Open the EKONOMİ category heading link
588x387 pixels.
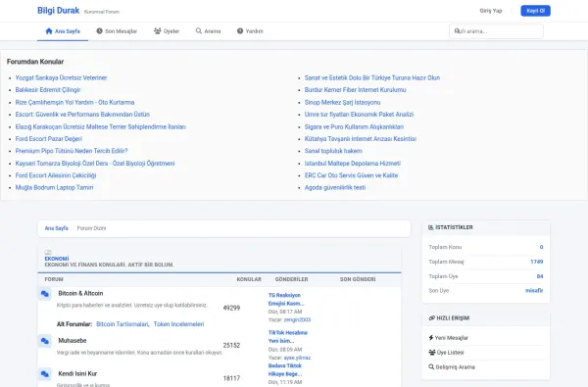(x=57, y=259)
